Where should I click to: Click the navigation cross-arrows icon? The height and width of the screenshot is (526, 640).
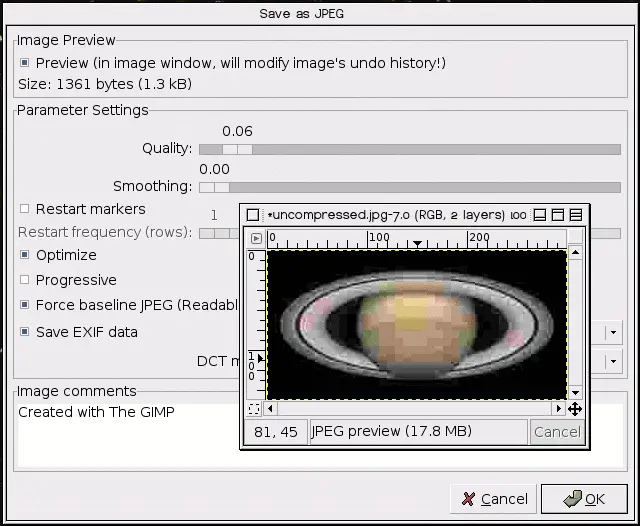pyautogui.click(x=575, y=409)
